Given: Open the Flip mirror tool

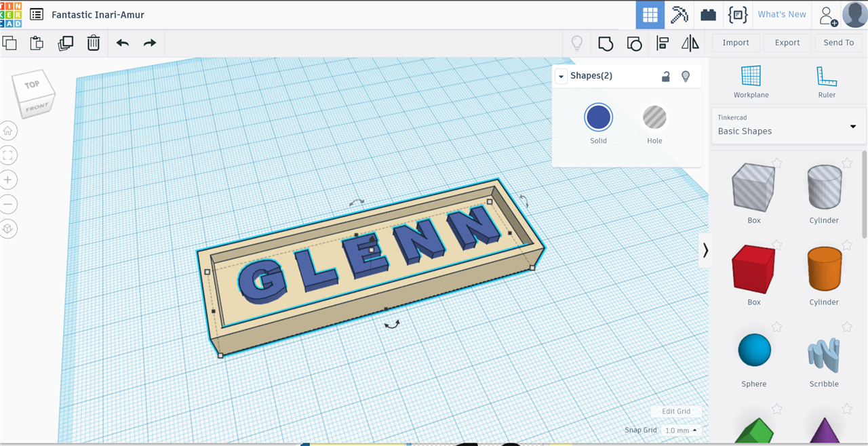Looking at the screenshot, I should [x=690, y=43].
